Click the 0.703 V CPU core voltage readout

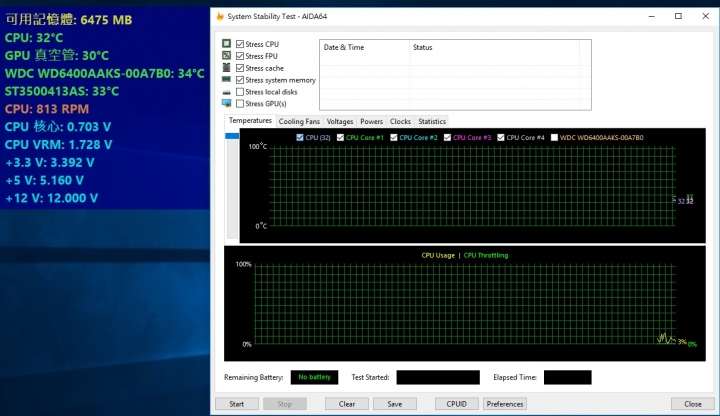[x=58, y=127]
